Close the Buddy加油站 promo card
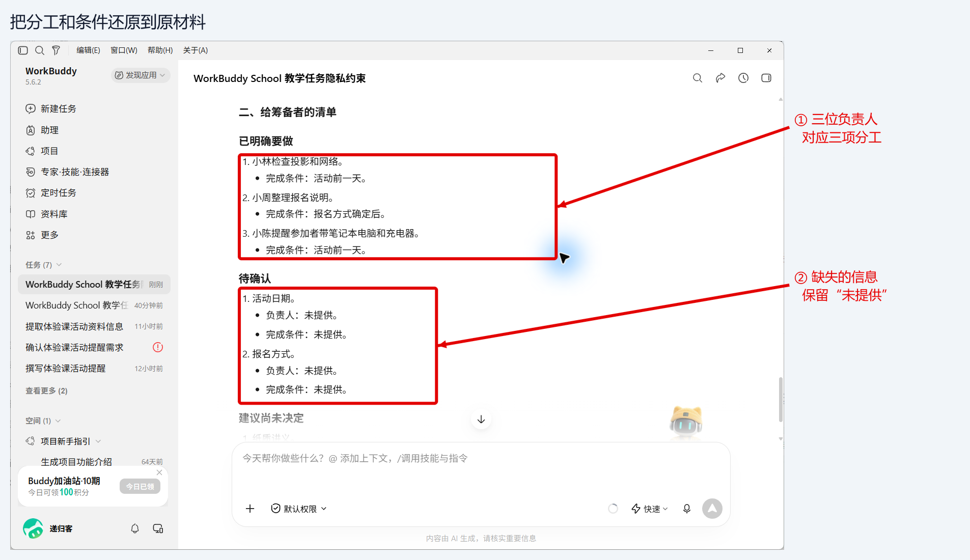The height and width of the screenshot is (560, 970). coord(159,472)
